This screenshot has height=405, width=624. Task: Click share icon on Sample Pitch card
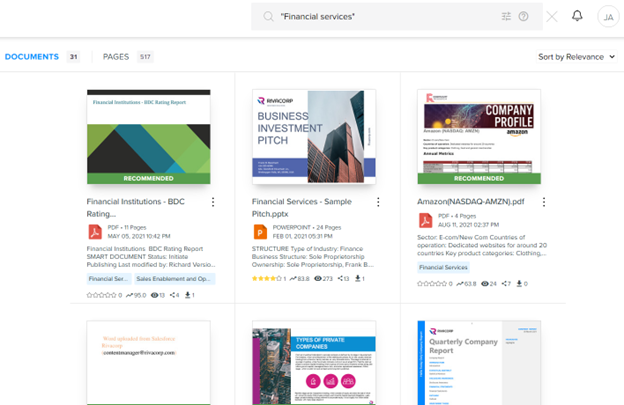[341, 278]
